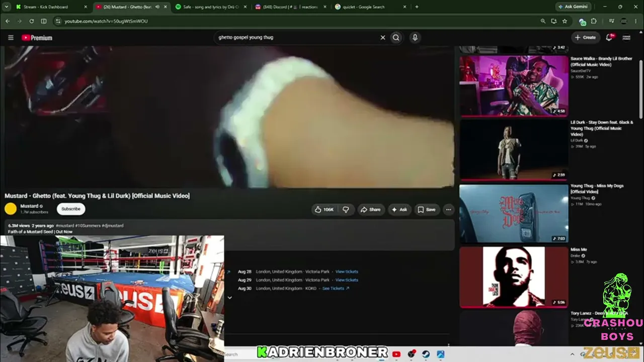Dislike the Mustard Ghetto video
644x362 pixels.
point(346,210)
